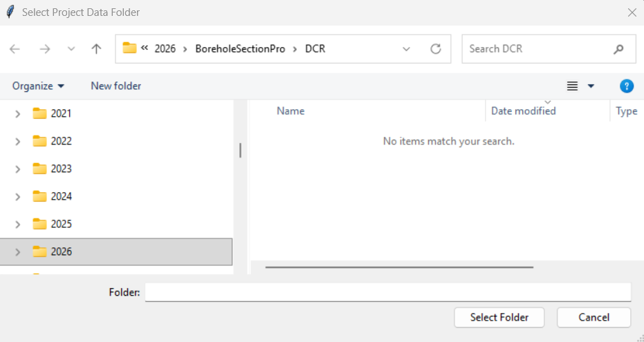
Task: Sort by the Name column header
Action: (291, 111)
